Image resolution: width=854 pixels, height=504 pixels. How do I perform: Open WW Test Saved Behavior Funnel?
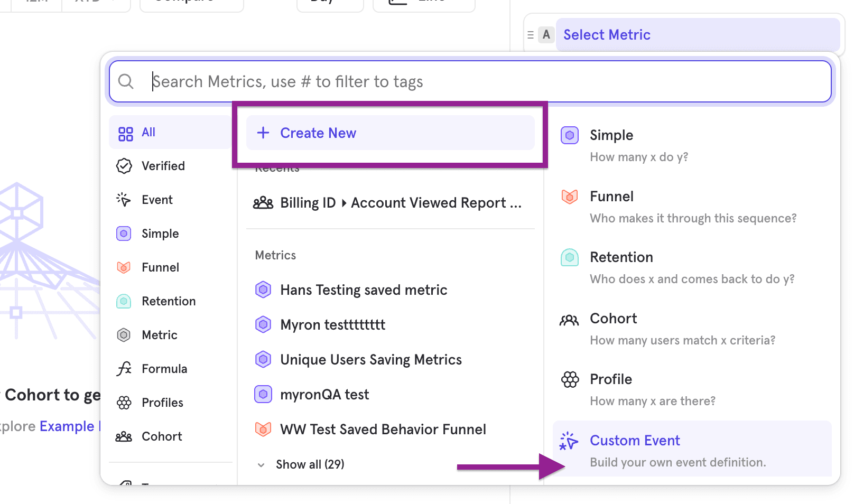click(383, 430)
